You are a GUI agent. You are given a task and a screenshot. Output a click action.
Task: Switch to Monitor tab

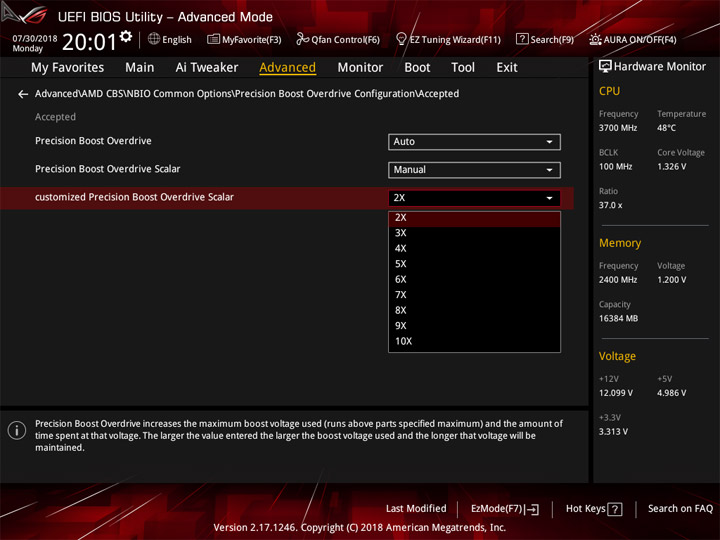tap(360, 68)
